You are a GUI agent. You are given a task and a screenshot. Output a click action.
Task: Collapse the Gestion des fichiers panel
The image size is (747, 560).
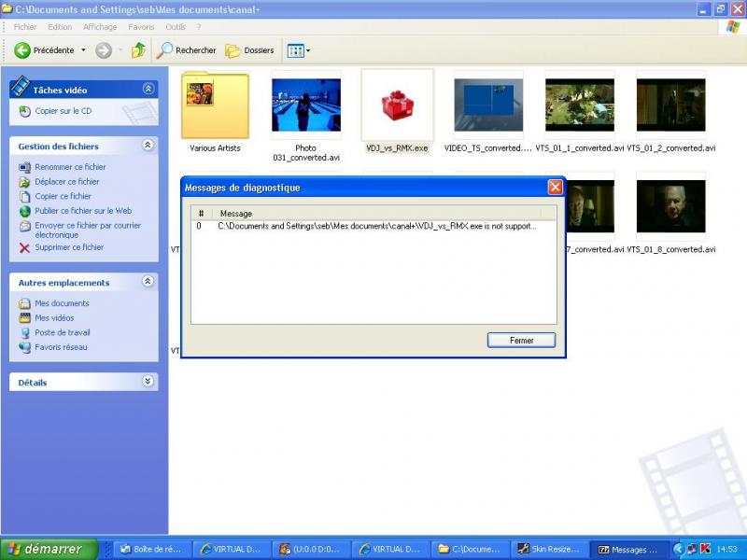148,146
